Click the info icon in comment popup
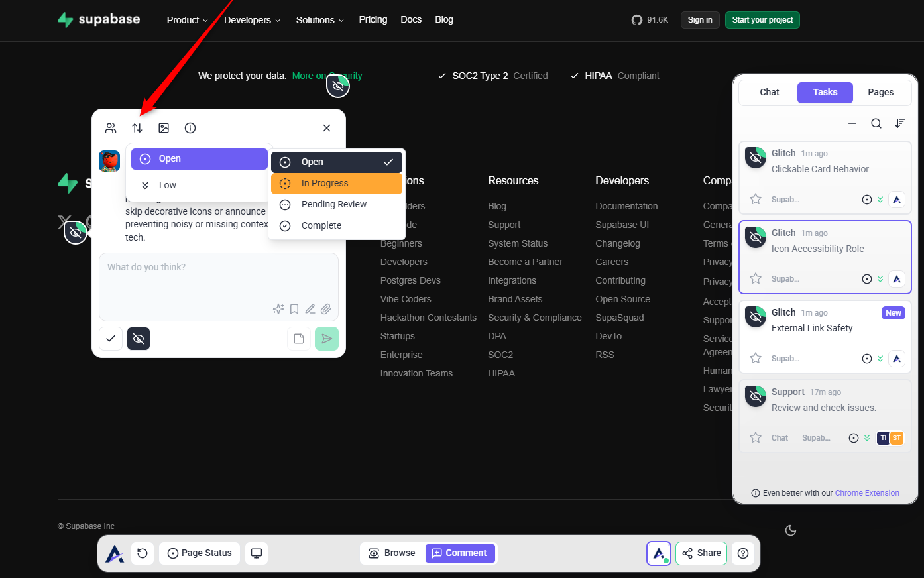The image size is (924, 578). tap(190, 128)
